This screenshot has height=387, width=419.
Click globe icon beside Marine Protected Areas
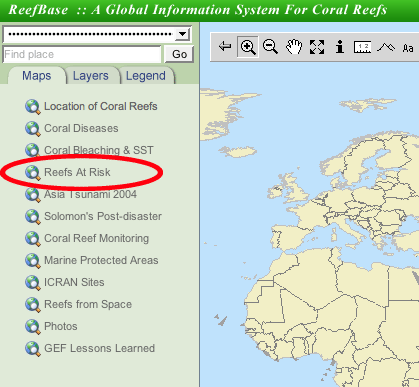(x=33, y=261)
